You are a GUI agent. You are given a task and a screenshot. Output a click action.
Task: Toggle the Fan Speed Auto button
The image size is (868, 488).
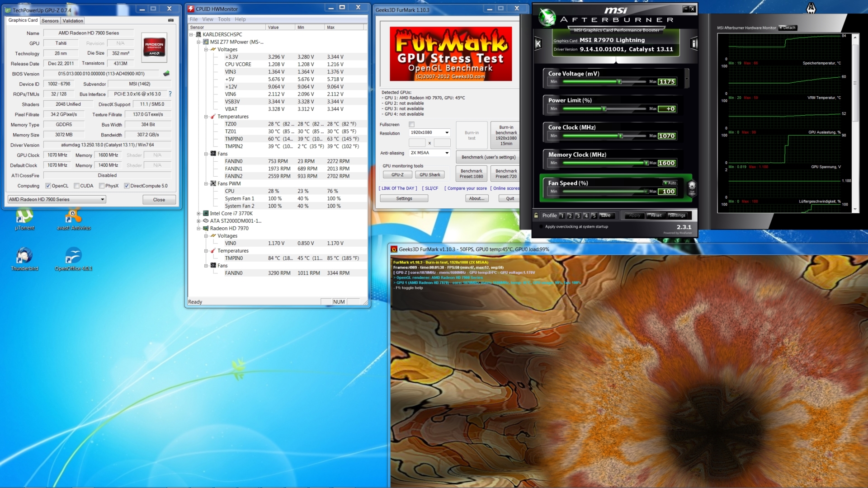[x=670, y=183]
